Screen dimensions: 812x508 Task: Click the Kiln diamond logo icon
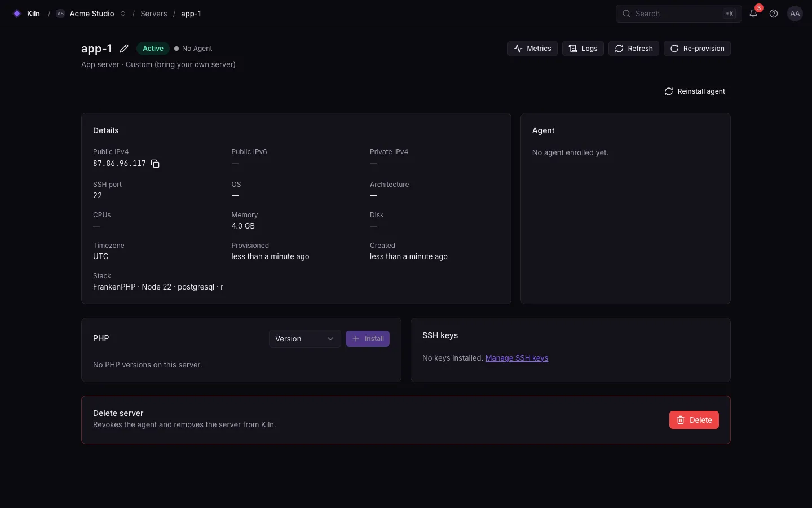[x=17, y=14]
